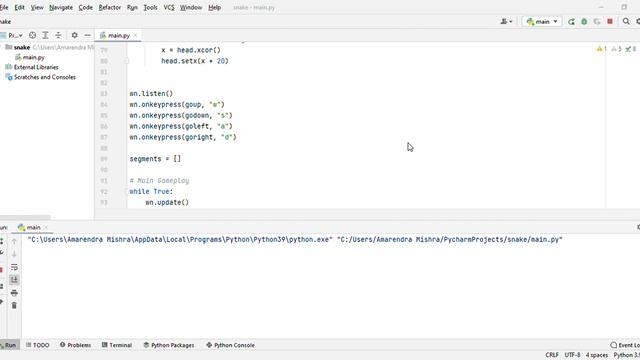Close the main.py editor tab

tap(135, 36)
